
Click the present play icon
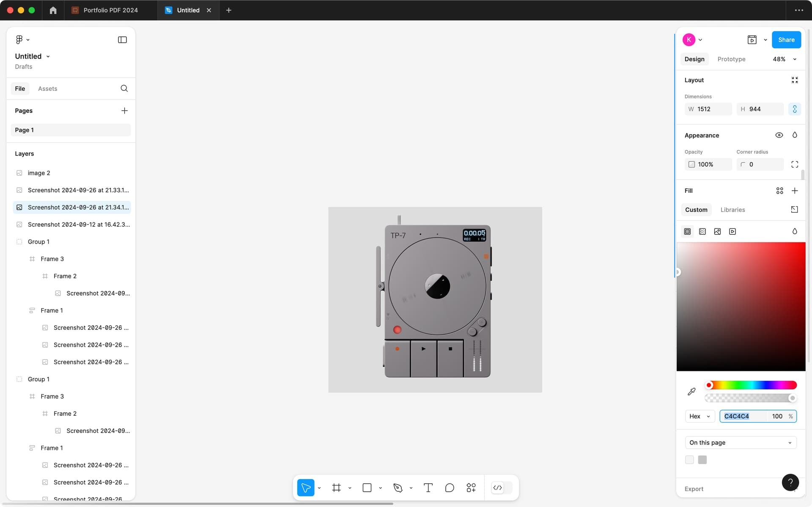752,40
